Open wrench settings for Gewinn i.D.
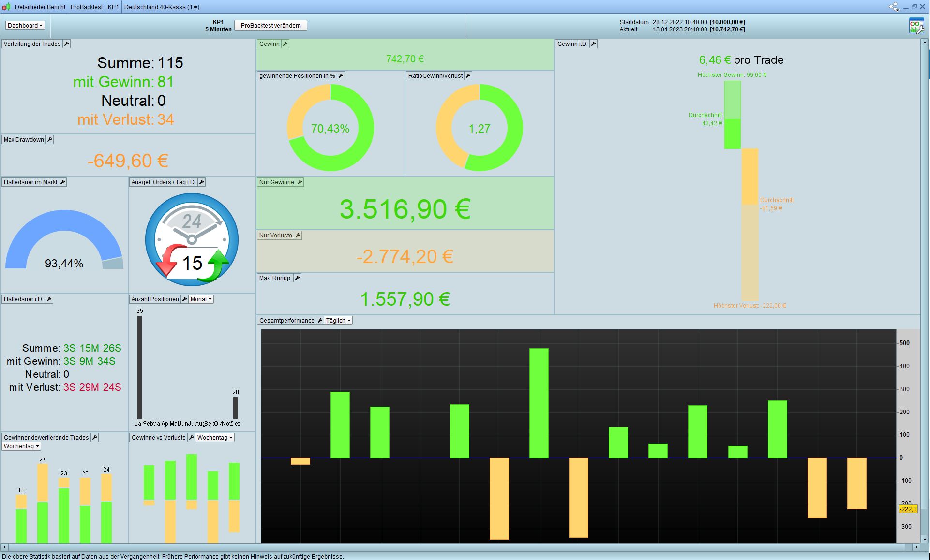Image resolution: width=930 pixels, height=560 pixels. point(593,44)
